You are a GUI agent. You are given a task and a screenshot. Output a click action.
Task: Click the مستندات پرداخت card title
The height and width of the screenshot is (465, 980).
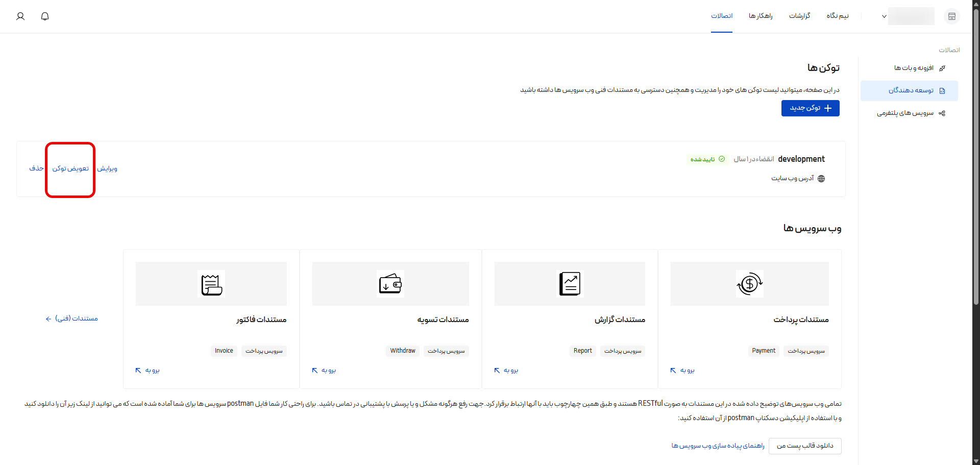pyautogui.click(x=801, y=320)
